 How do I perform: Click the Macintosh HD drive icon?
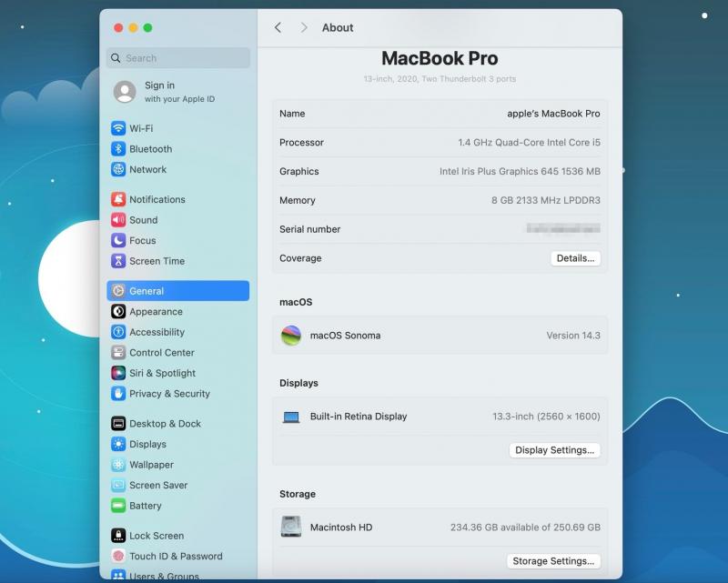click(291, 527)
